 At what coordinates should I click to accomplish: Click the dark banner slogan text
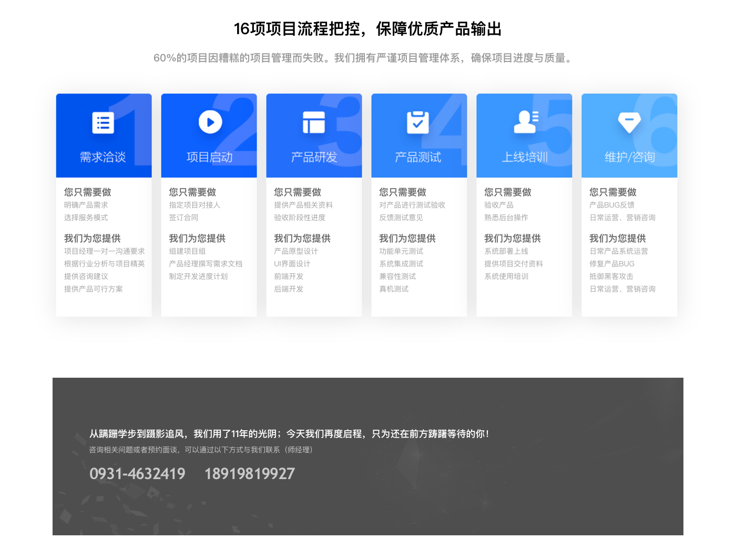289,434
